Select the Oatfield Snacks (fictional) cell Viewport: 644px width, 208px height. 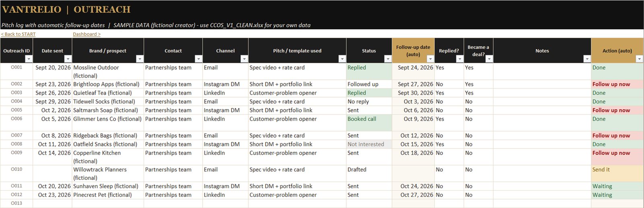[x=108, y=144]
